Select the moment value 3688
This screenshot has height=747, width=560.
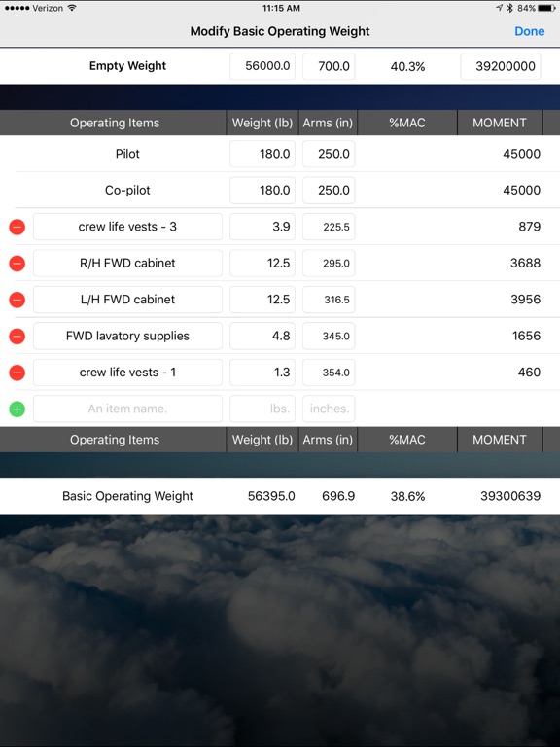tap(525, 263)
